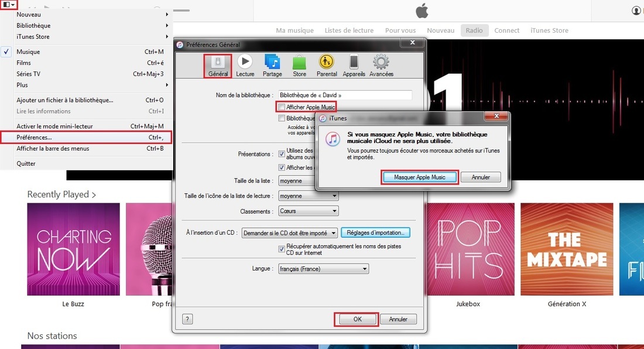
Task: Click Annuler in the iTunes alert
Action: [481, 177]
